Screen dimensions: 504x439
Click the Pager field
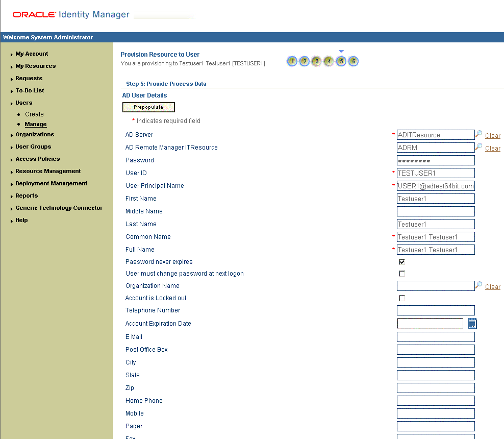pos(436,426)
